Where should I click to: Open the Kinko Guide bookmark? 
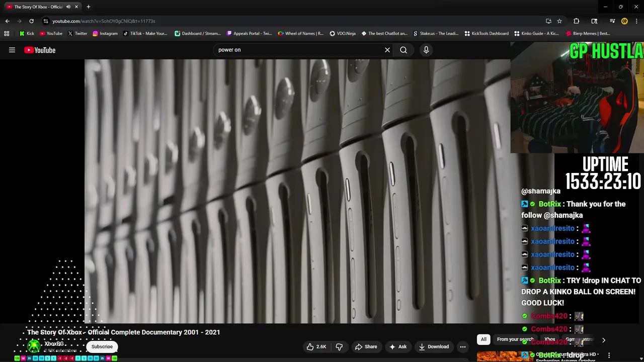(536, 34)
